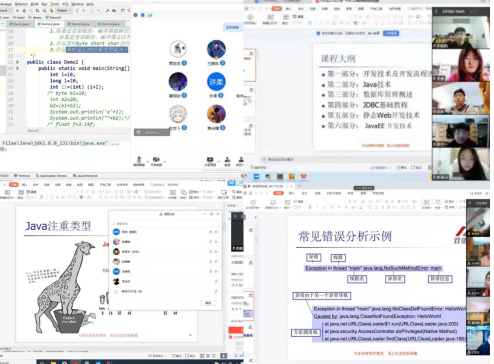The height and width of the screenshot is (364, 494).
Task: Expand video options arrow beside camera
Action: tap(165, 161)
